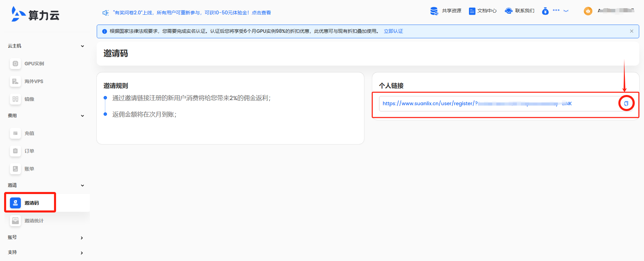Click the hidden balance *** value
This screenshot has height=261, width=644.
556,11
